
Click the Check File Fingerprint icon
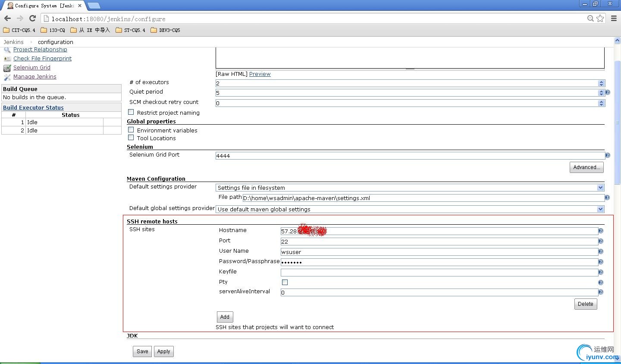pos(7,59)
